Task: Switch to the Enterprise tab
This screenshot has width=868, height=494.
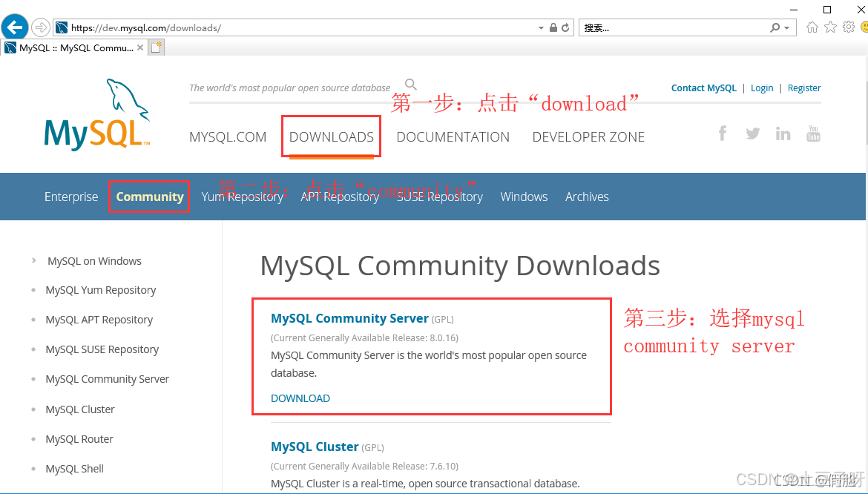Action: (x=71, y=197)
